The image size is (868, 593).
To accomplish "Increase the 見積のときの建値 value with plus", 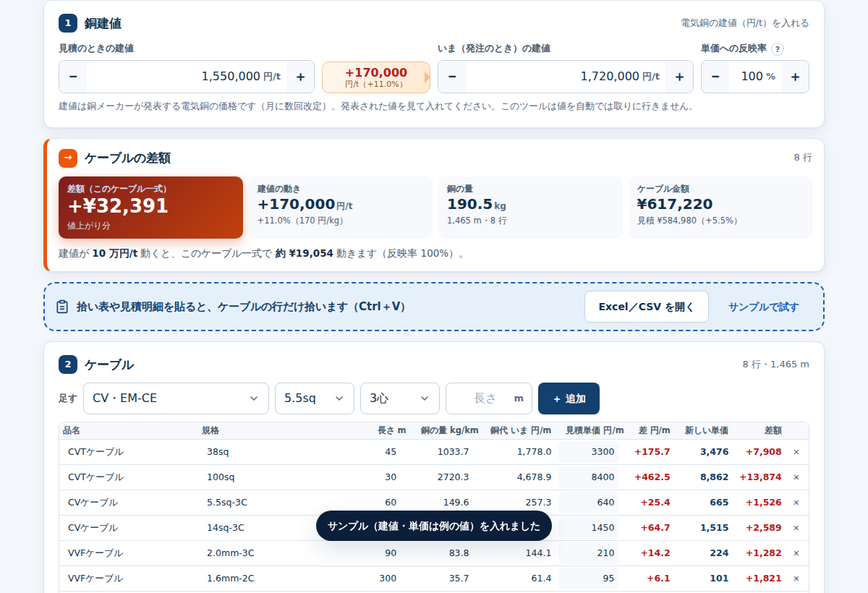I will coord(300,77).
